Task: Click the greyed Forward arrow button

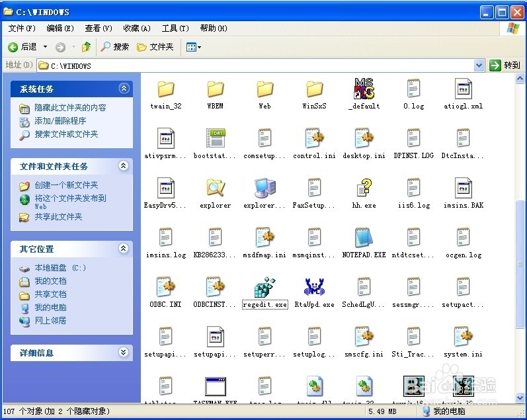Action: click(60, 47)
